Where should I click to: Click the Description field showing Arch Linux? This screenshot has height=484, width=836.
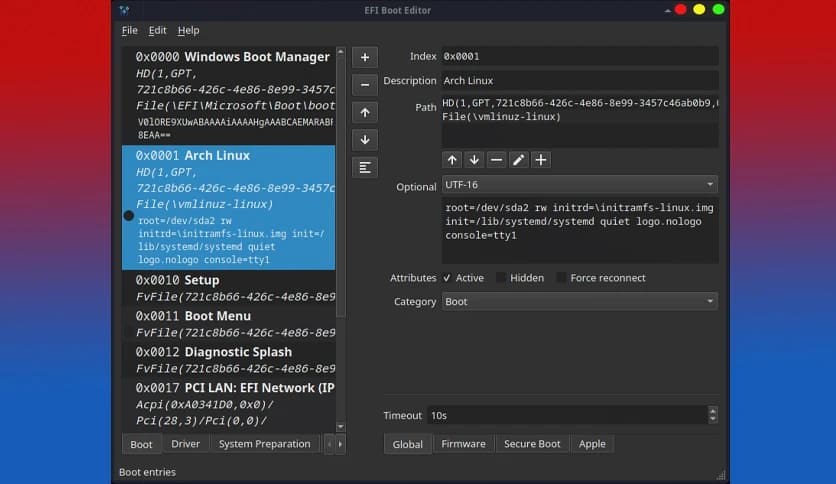point(580,80)
